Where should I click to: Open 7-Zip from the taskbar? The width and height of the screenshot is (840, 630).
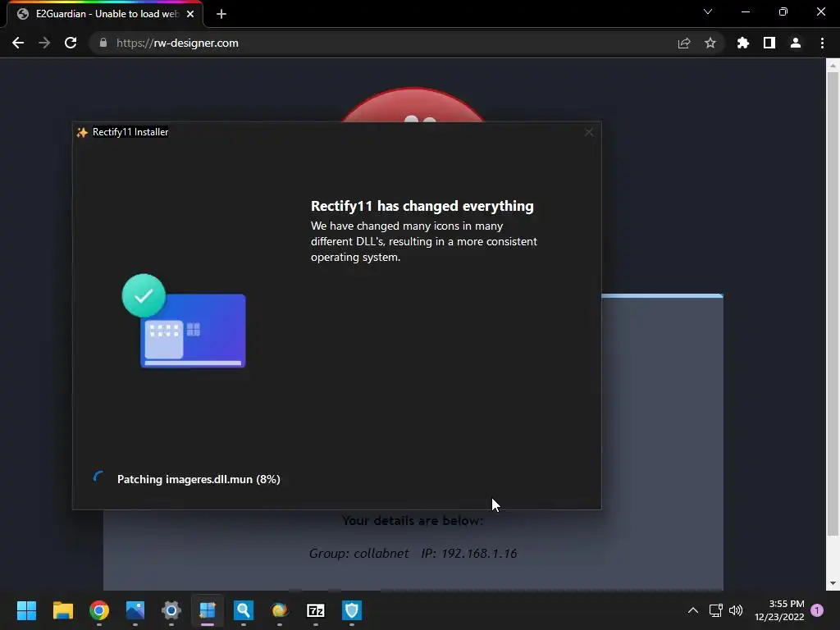(316, 610)
